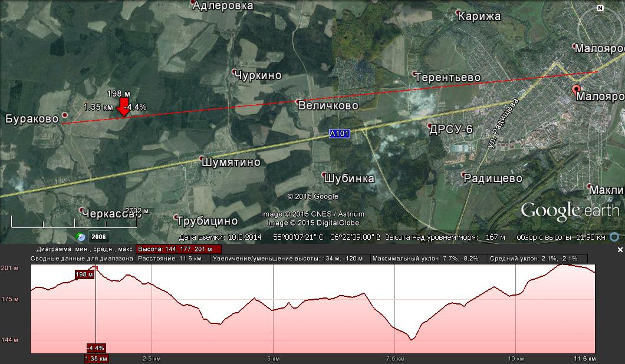
Task: Click the Адлеровка place marker dot
Action: pyautogui.click(x=193, y=2)
